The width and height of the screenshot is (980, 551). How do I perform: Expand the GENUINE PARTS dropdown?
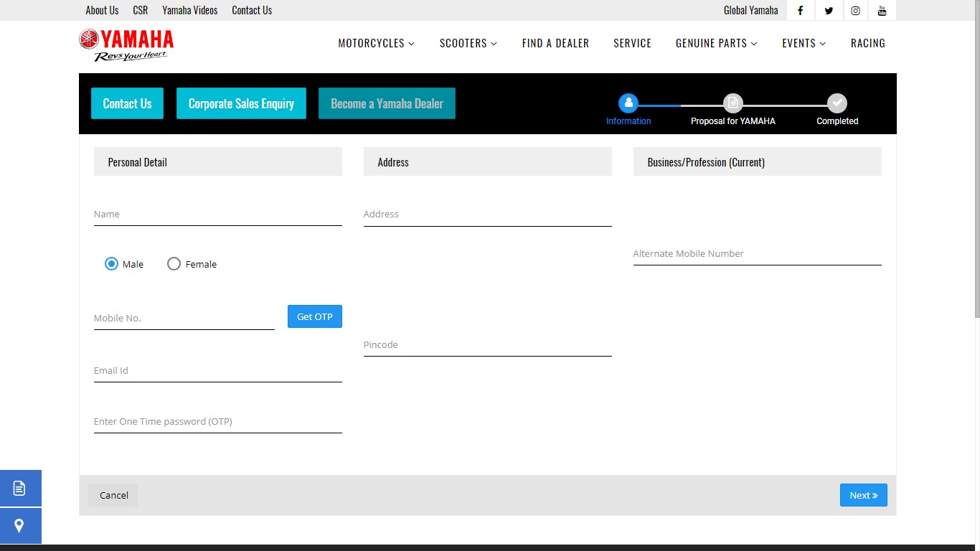click(x=716, y=43)
